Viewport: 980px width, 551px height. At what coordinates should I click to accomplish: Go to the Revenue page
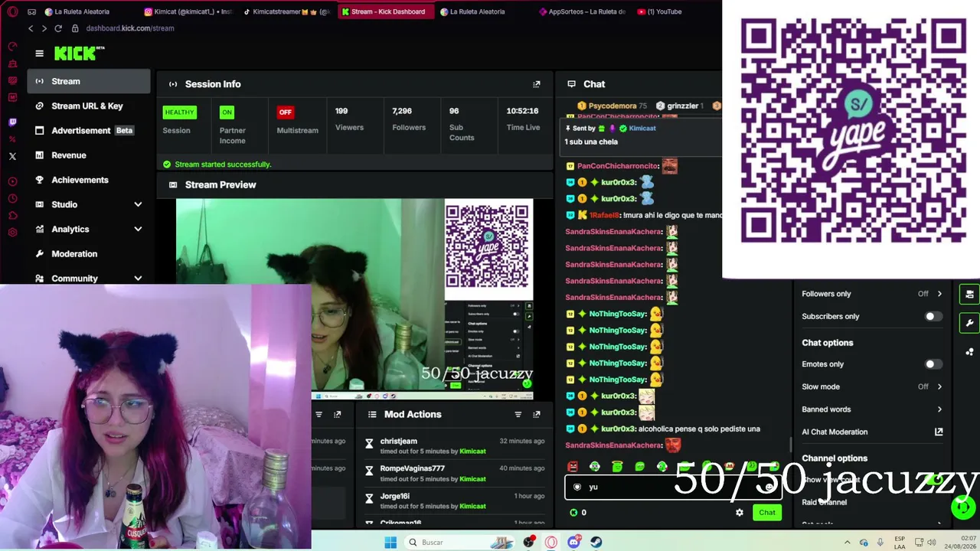(x=89, y=155)
